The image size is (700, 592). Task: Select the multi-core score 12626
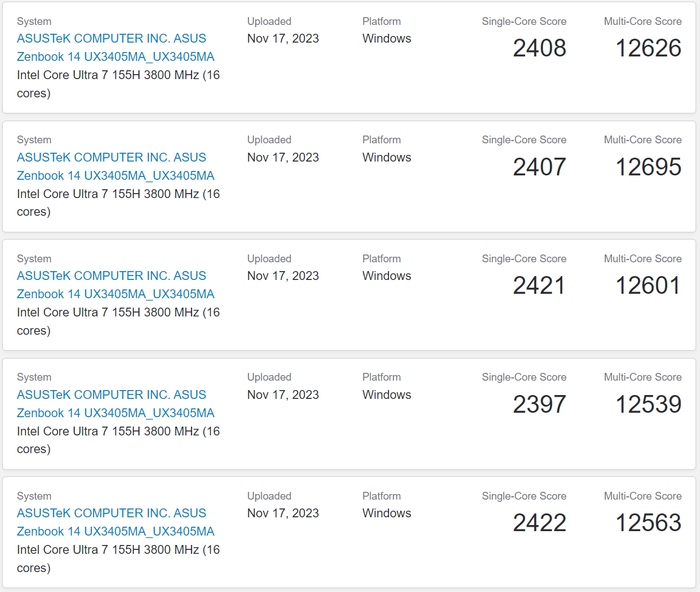click(x=648, y=48)
